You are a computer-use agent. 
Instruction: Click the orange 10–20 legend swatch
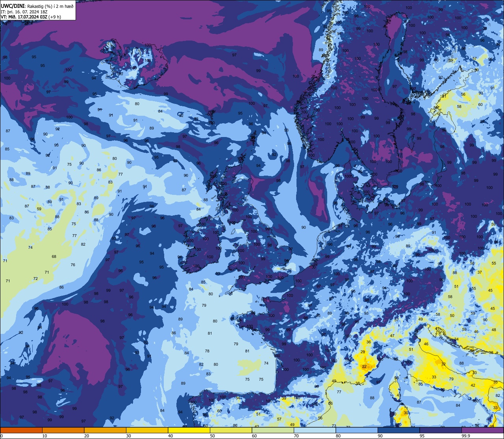click(63, 430)
